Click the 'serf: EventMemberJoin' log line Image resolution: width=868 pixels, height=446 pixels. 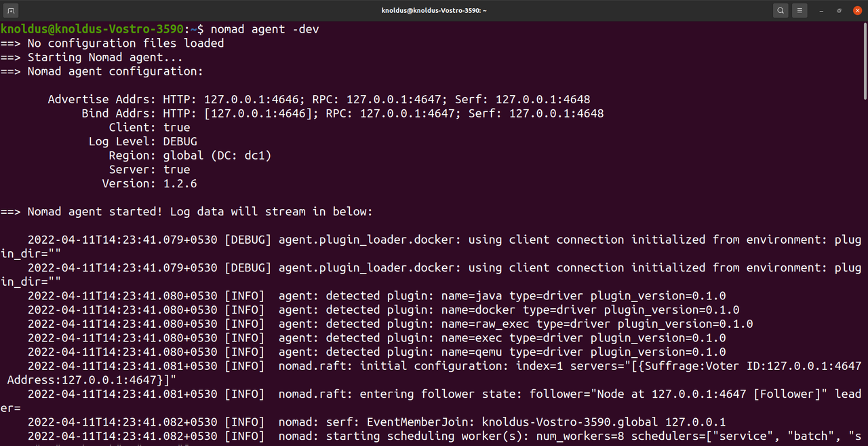point(376,422)
